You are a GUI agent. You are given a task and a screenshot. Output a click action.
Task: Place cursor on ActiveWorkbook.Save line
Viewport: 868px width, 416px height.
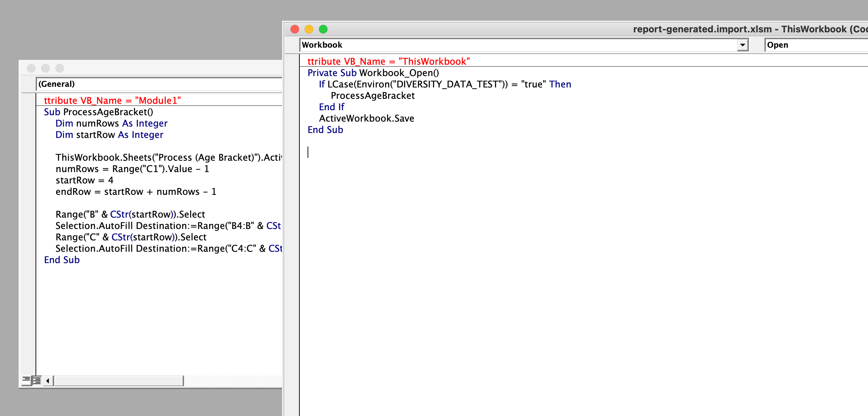[366, 118]
